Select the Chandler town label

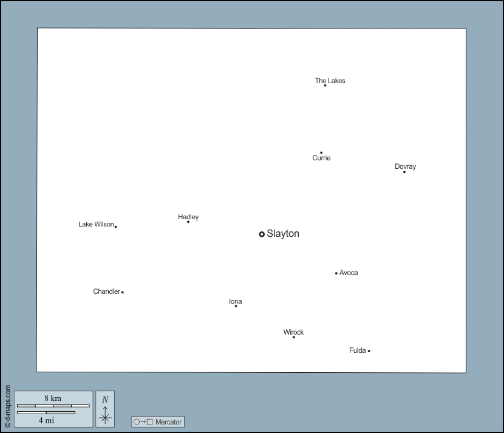coord(106,292)
